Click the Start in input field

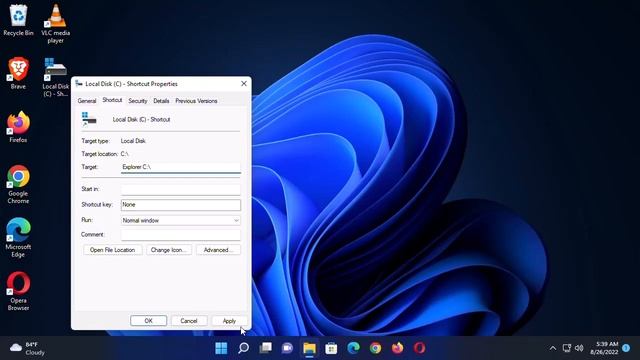181,189
